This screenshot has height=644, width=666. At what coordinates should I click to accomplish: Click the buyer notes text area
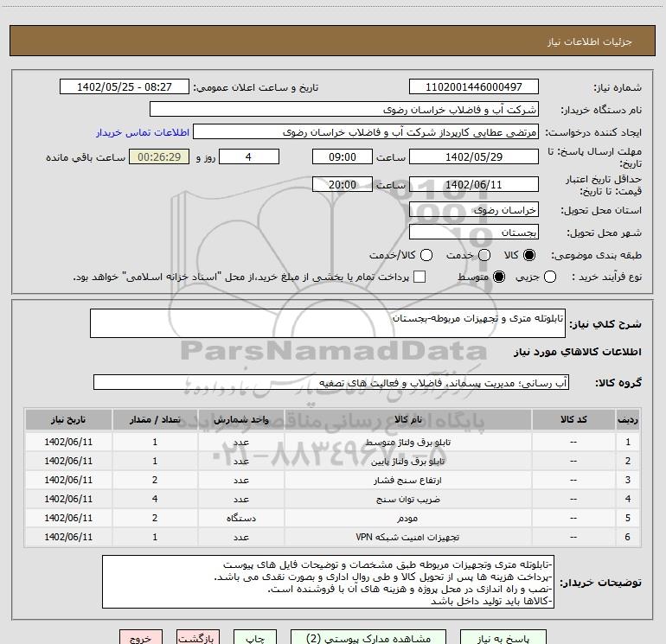point(328,582)
